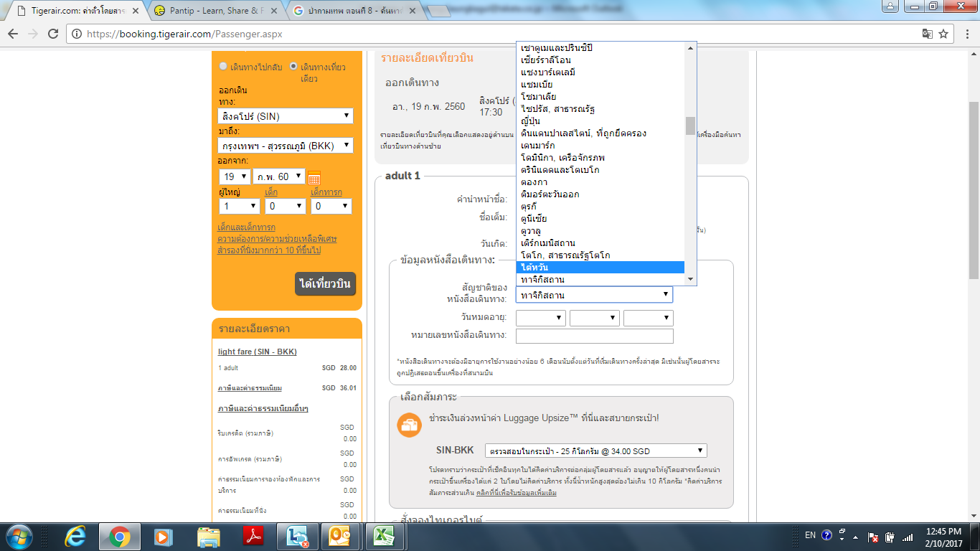Click the passport nationality combo box
The image size is (980, 551).
594,295
